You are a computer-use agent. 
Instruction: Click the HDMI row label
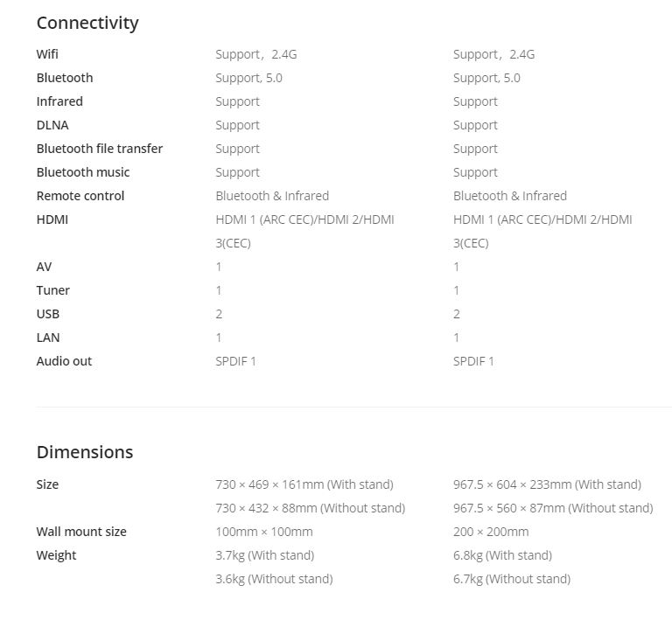click(x=52, y=219)
